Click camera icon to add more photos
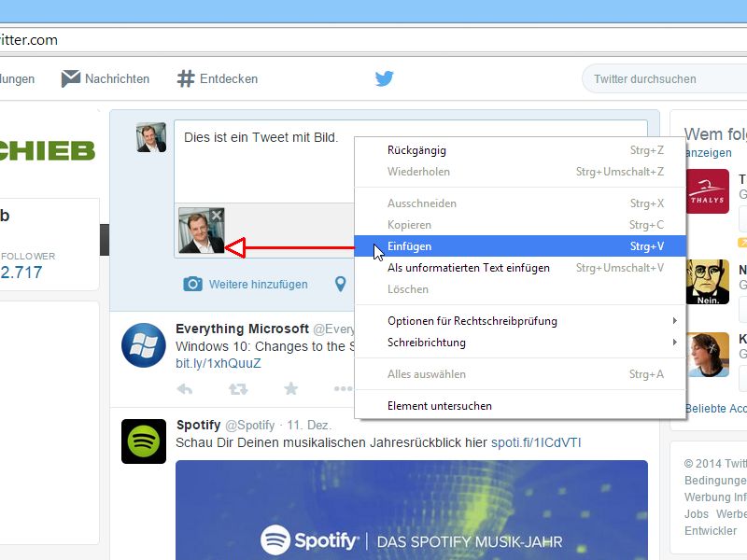747x560 pixels. (x=193, y=285)
